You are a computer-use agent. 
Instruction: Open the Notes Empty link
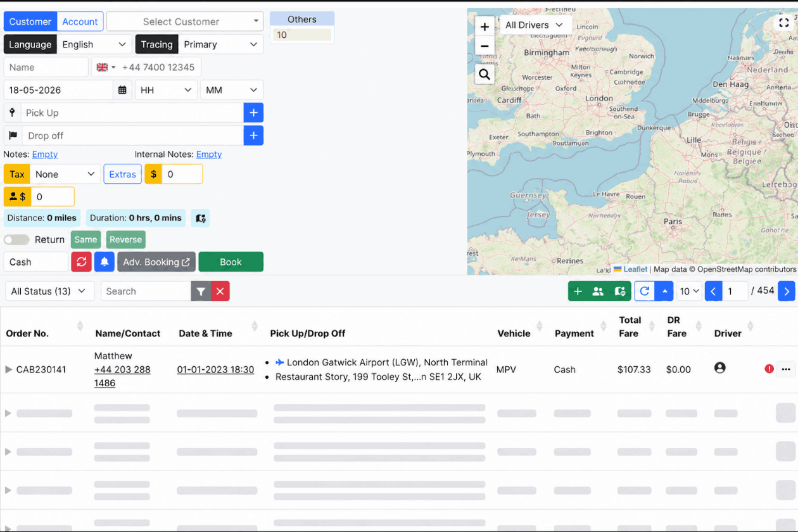click(x=45, y=154)
